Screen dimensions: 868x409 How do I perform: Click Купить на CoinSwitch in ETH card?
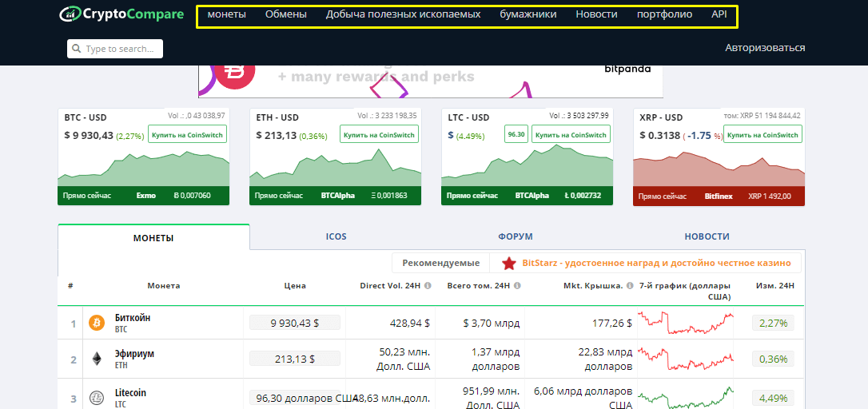click(379, 134)
